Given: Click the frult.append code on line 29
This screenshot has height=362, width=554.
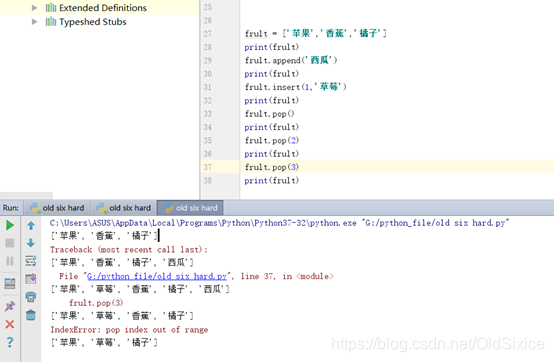Looking at the screenshot, I should (x=291, y=60).
